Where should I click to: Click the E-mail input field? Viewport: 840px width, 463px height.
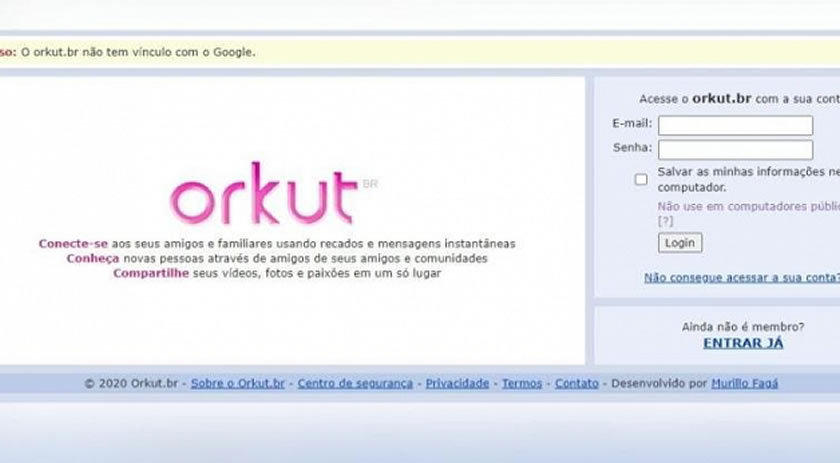point(735,125)
